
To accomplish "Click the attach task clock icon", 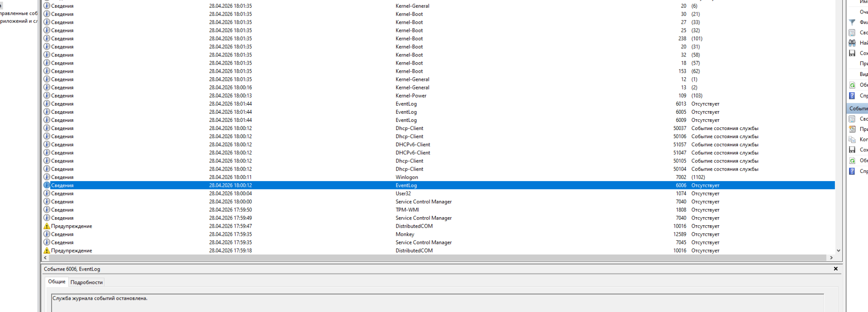I will point(852,129).
